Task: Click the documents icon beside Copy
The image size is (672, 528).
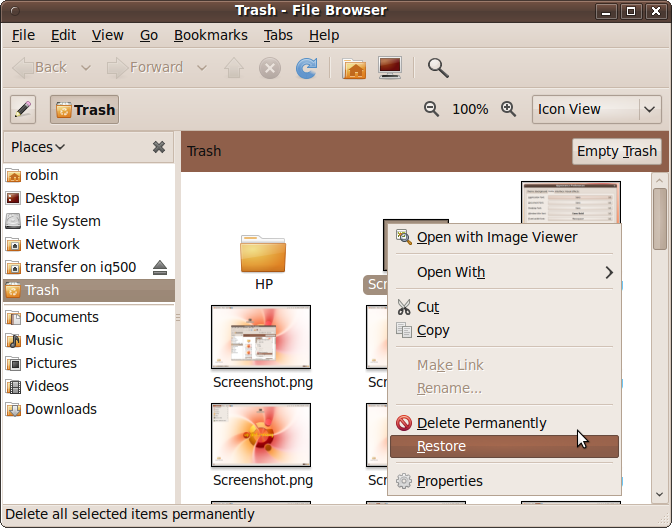Action: 404,330
